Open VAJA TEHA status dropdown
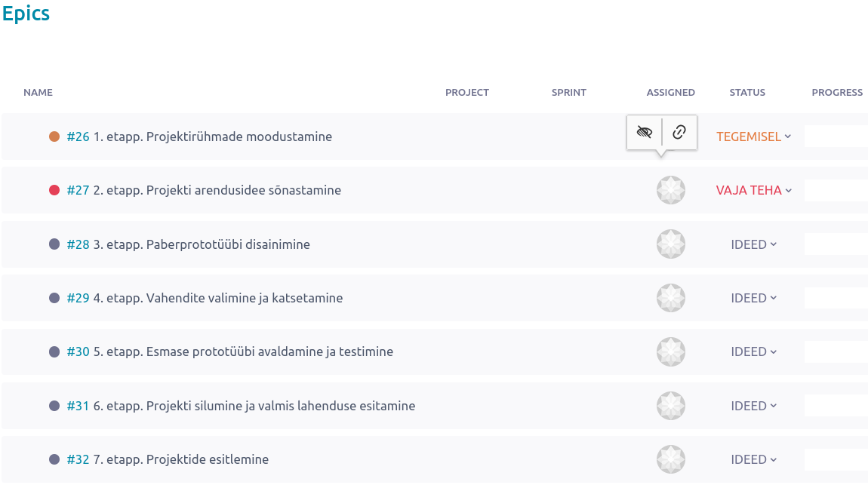Viewport: 868px width, 491px height. (x=753, y=190)
